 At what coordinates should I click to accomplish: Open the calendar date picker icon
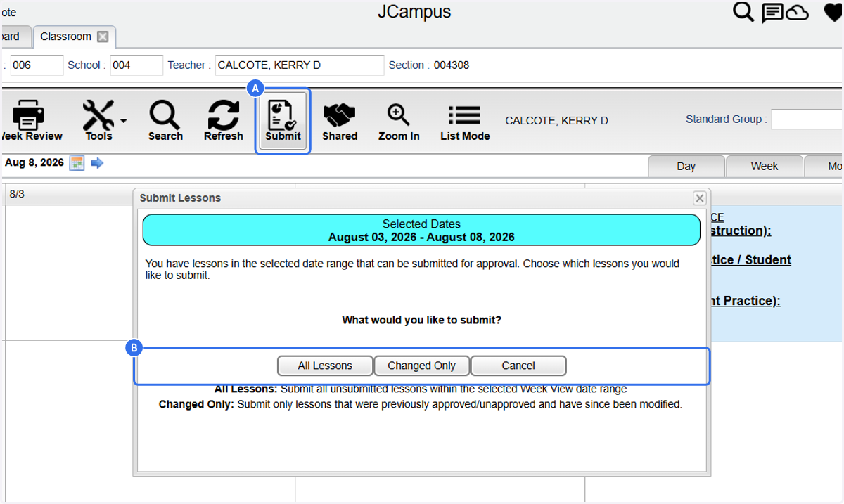(x=77, y=163)
